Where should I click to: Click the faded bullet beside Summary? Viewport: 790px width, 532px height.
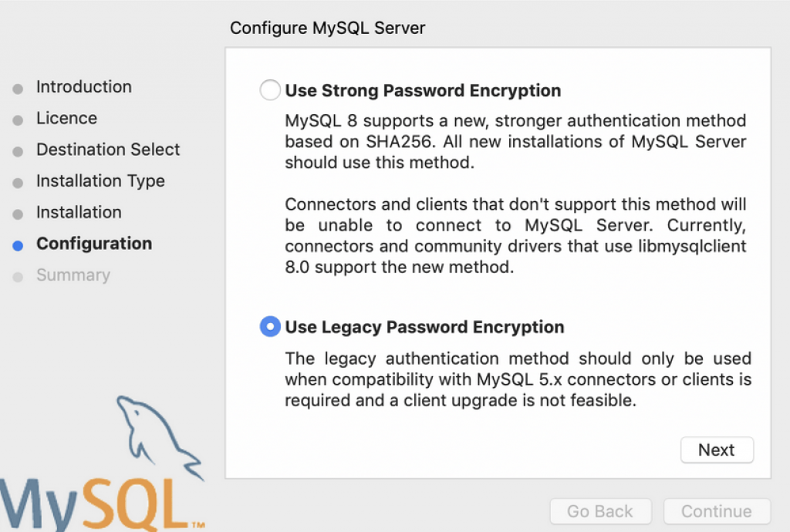click(19, 277)
